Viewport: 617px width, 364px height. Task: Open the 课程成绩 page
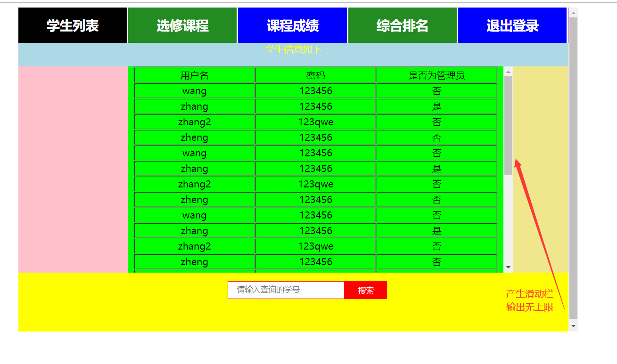pyautogui.click(x=292, y=25)
